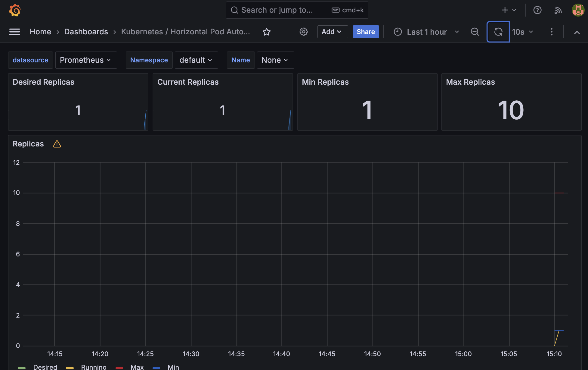Open dashboard settings gear
Viewport: 588px width, 370px height.
pyautogui.click(x=304, y=32)
